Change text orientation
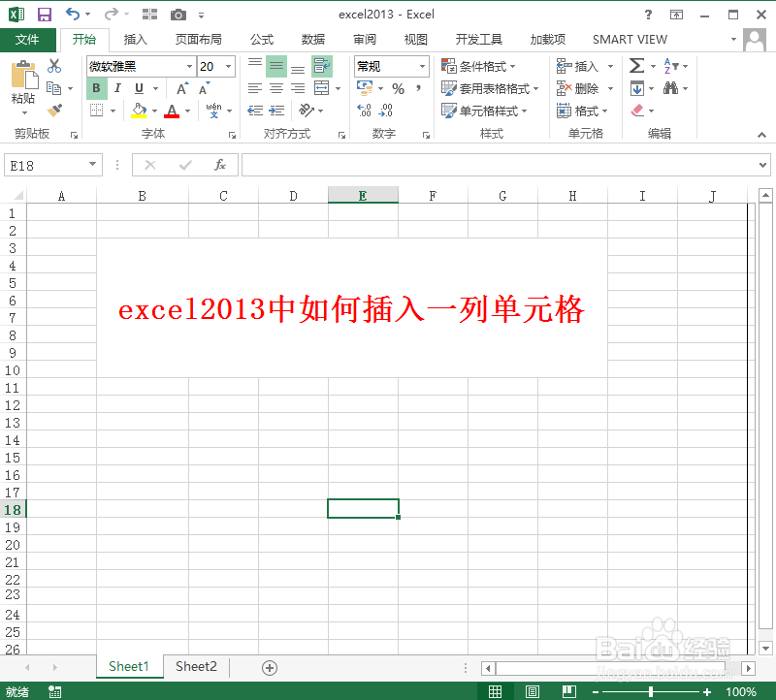776x700 pixels. point(307,110)
